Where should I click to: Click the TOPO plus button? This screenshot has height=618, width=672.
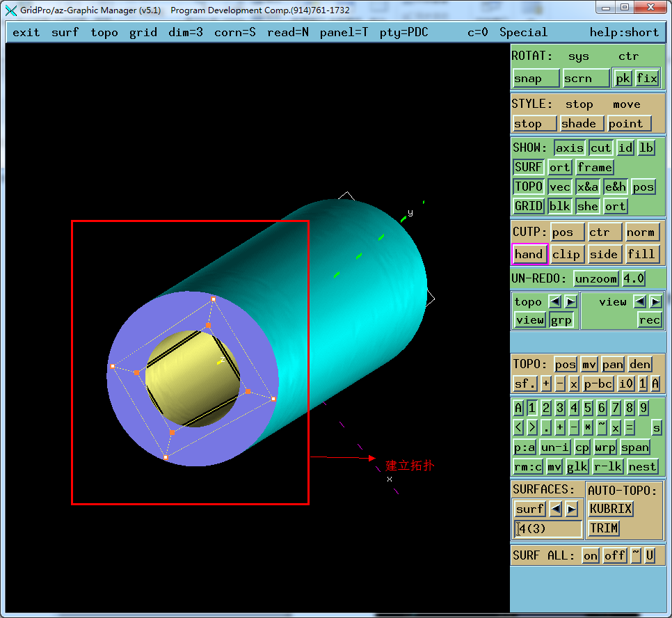click(546, 383)
